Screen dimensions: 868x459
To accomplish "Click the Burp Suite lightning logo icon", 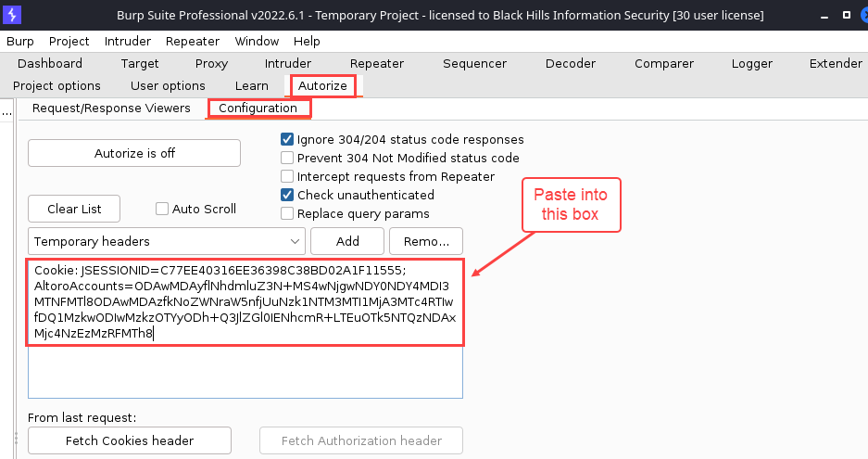I will click(13, 15).
